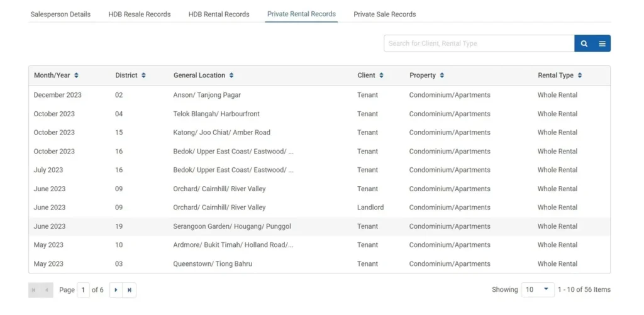Open the hamburger filter menu icon
The width and height of the screenshot is (644, 315).
602,43
